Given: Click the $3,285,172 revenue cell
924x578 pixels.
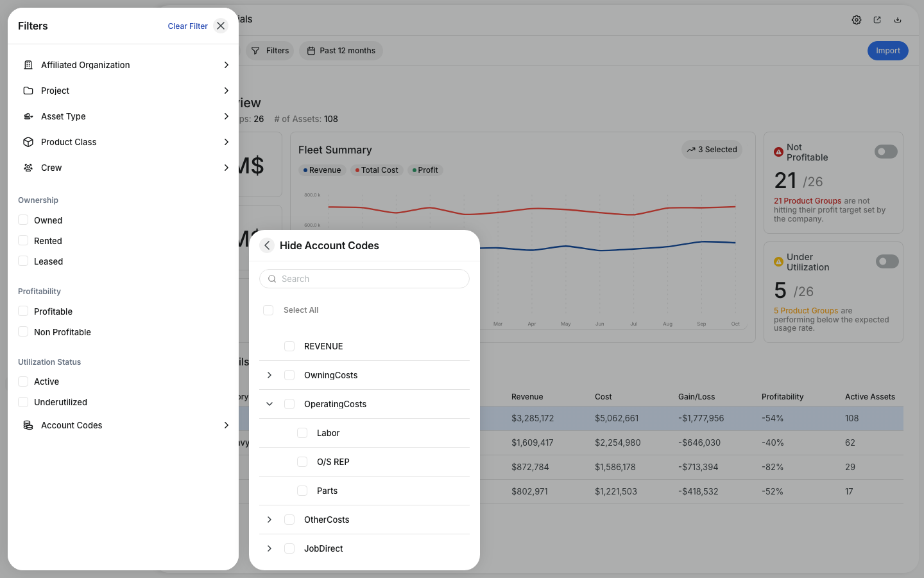Looking at the screenshot, I should (x=533, y=418).
